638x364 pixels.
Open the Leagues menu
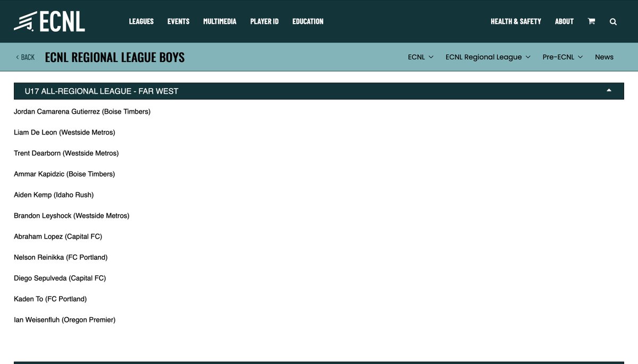(141, 21)
